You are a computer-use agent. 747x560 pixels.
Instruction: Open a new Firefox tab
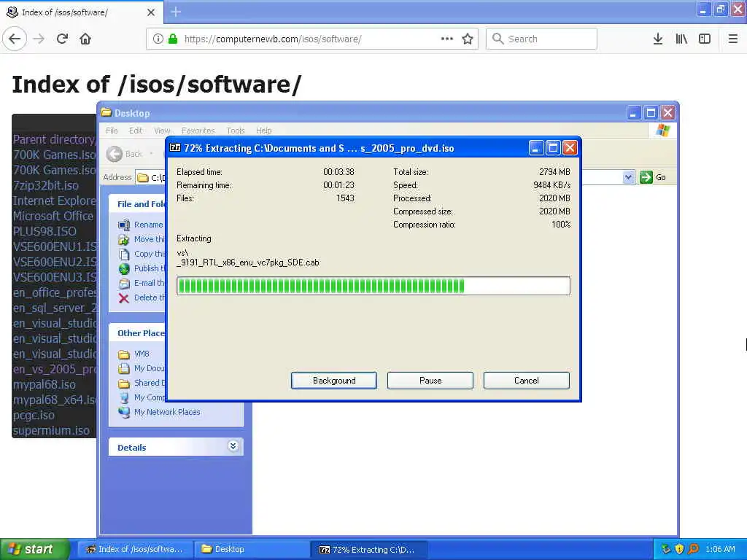pos(176,12)
